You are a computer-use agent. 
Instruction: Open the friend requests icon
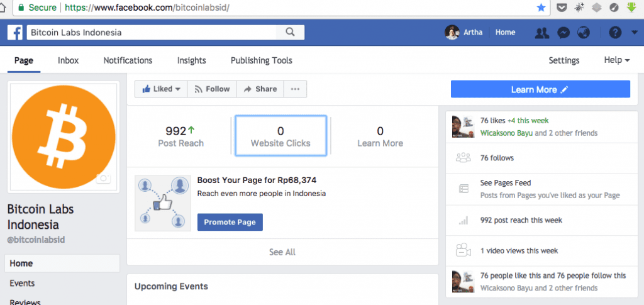(542, 33)
